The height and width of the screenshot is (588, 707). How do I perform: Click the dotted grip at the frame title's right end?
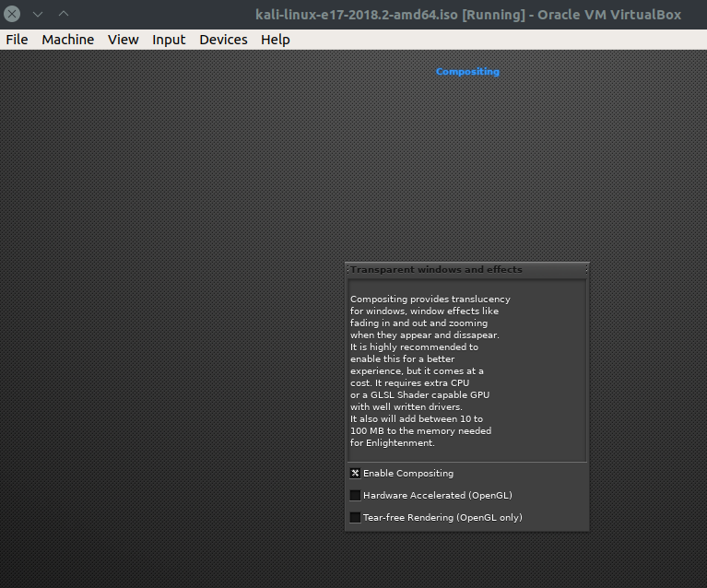[x=586, y=270]
